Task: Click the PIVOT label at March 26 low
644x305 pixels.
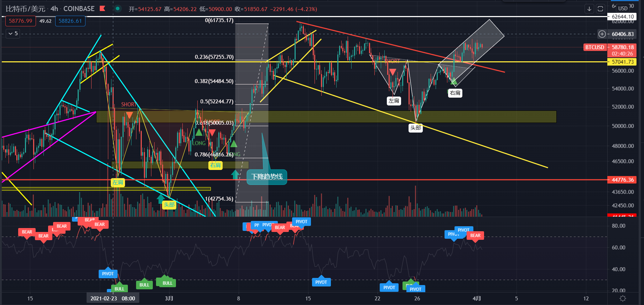Action: point(415,289)
